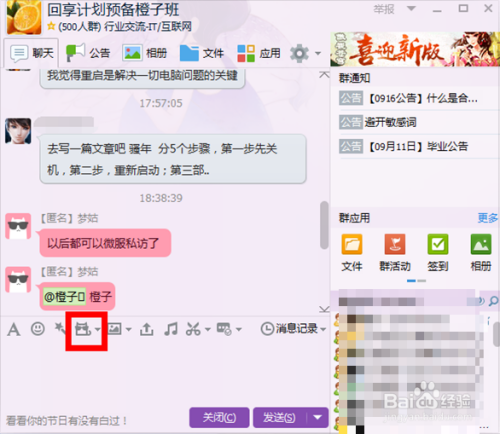Switch to the 公告 tab
The width and height of the screenshot is (500, 434).
(x=88, y=53)
